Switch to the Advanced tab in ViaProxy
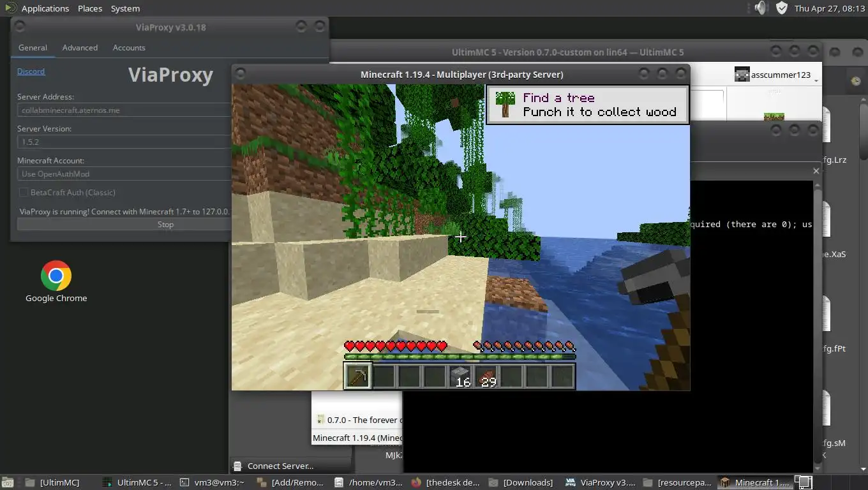The width and height of the screenshot is (868, 490). pos(80,48)
